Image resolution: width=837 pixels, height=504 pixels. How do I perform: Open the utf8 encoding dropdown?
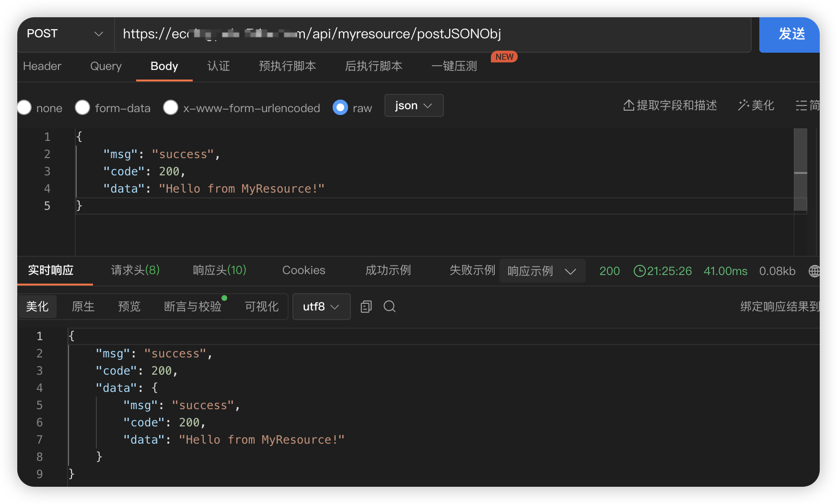(321, 307)
